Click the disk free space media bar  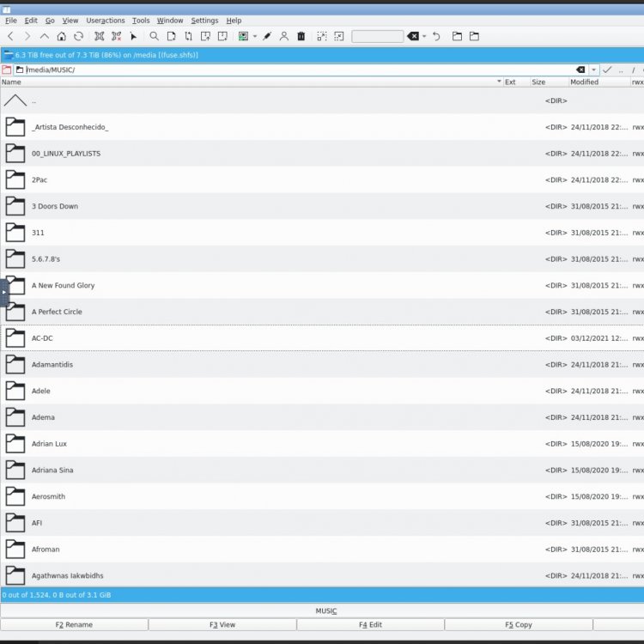coord(322,55)
